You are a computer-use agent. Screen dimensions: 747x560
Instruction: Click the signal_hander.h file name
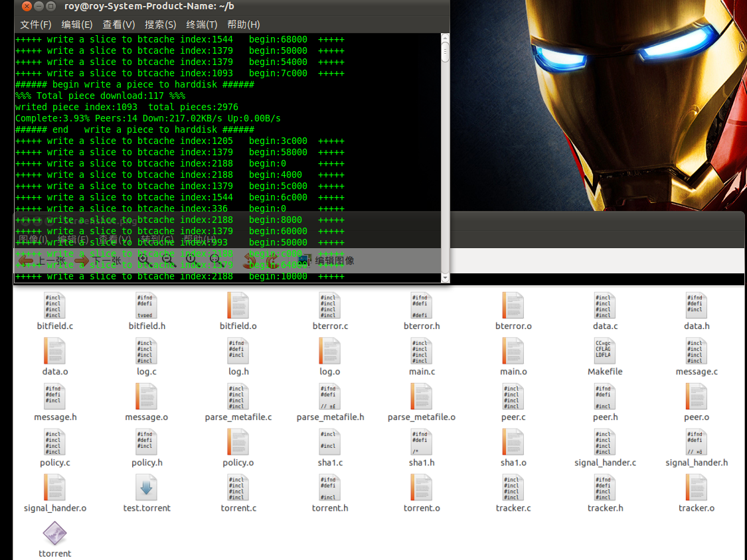pyautogui.click(x=697, y=463)
